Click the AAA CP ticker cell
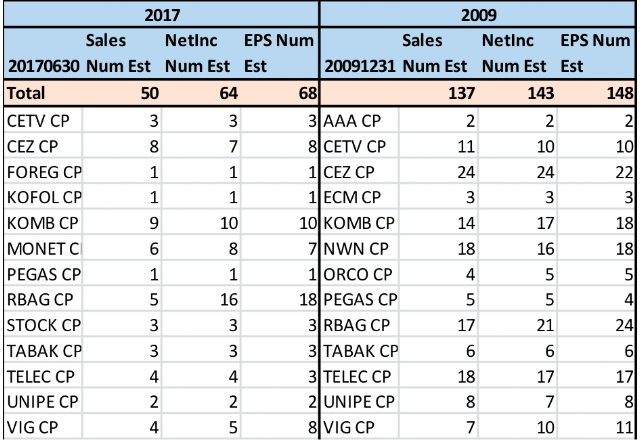This screenshot has height=441, width=640. [x=359, y=120]
